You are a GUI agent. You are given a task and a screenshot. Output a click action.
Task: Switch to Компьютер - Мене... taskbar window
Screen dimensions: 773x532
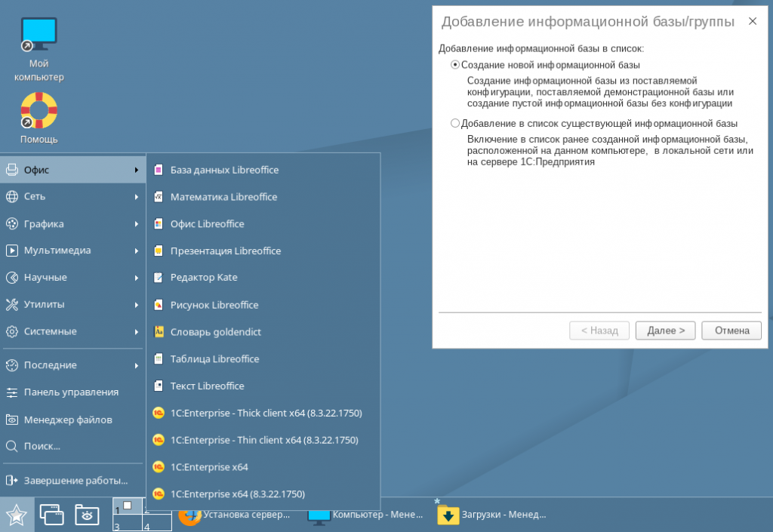(365, 515)
